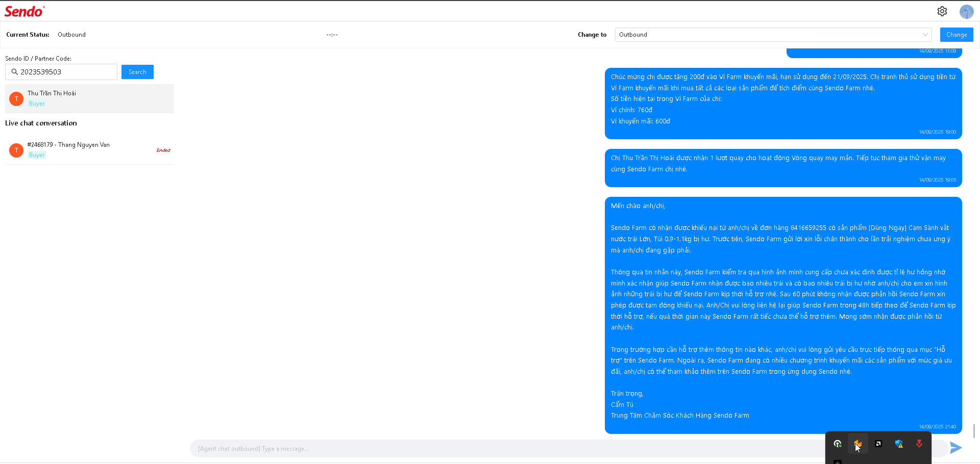Expand the Change to status dropdown
Image resolution: width=980 pixels, height=464 pixels.
pos(773,35)
